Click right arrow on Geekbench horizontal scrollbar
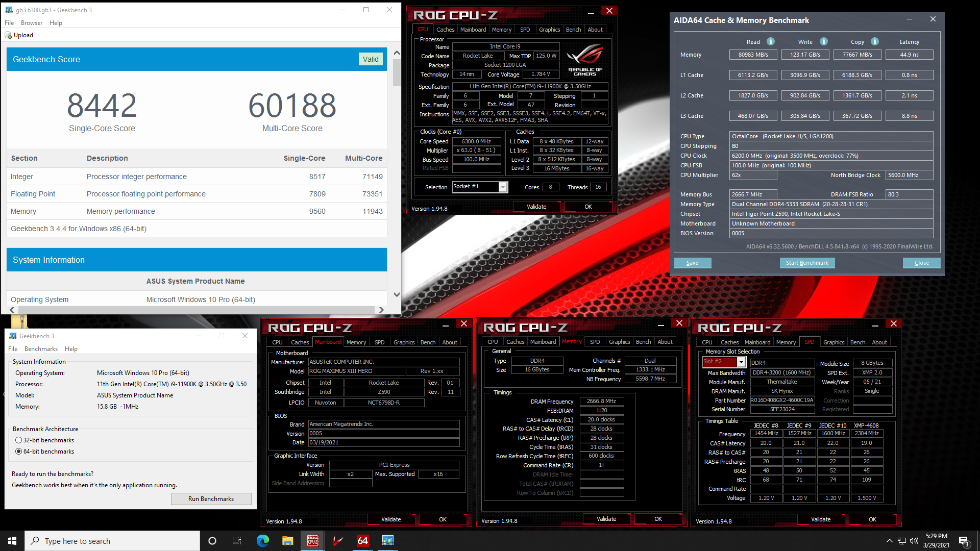This screenshot has width=980, height=551. pos(381,310)
